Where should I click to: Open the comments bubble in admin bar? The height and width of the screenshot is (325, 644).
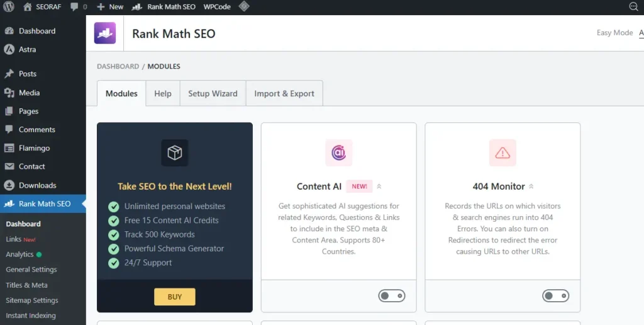click(79, 6)
